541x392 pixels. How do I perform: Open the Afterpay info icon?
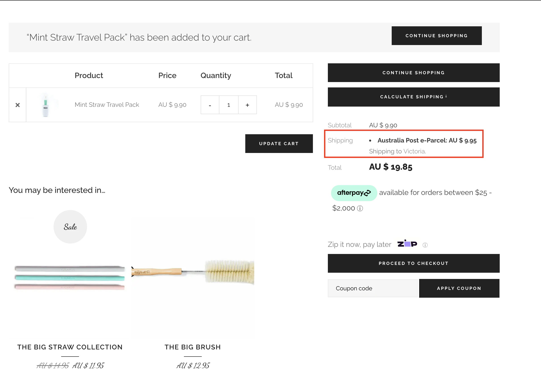[360, 208]
